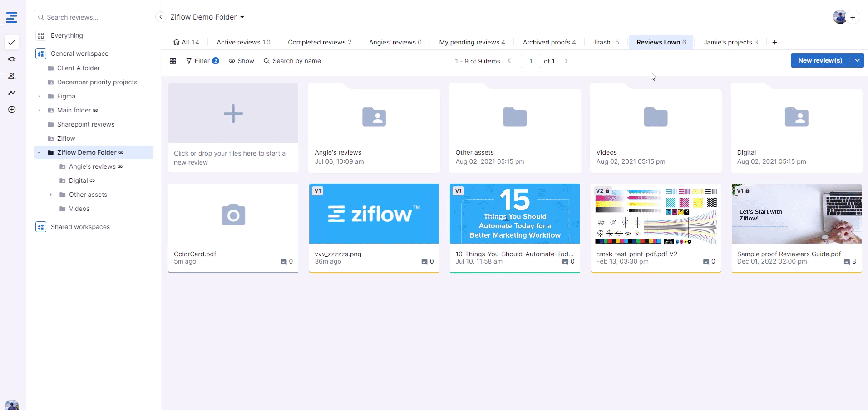The width and height of the screenshot is (868, 410).
Task: Click the add new tab plus icon
Action: coord(774,42)
